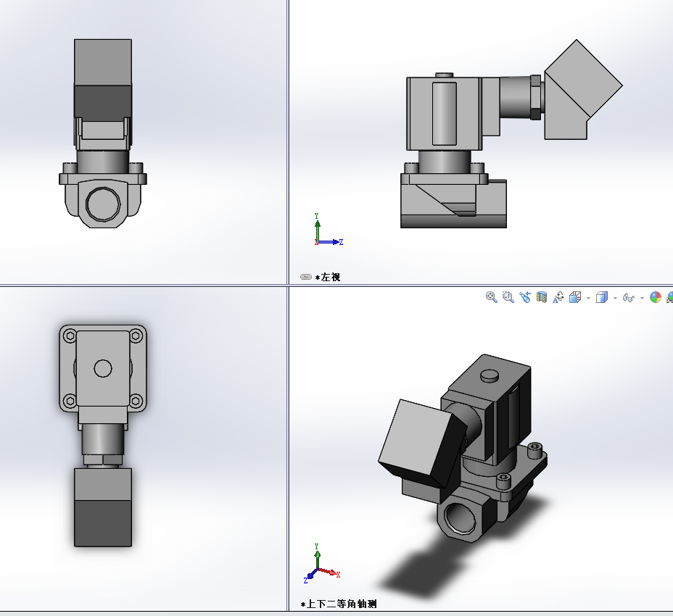Expand the View Orientation dropdown arrow
This screenshot has height=616, width=673.
[x=588, y=298]
